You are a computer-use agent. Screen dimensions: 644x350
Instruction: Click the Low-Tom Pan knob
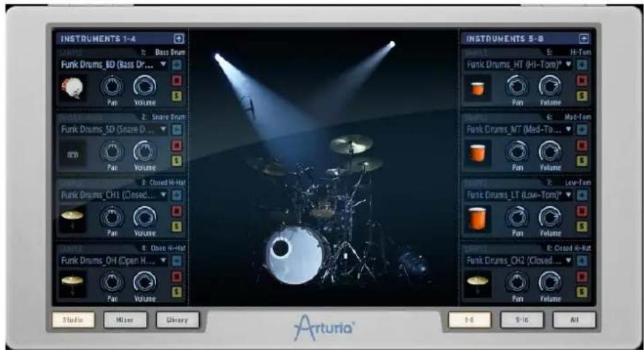coord(517,216)
